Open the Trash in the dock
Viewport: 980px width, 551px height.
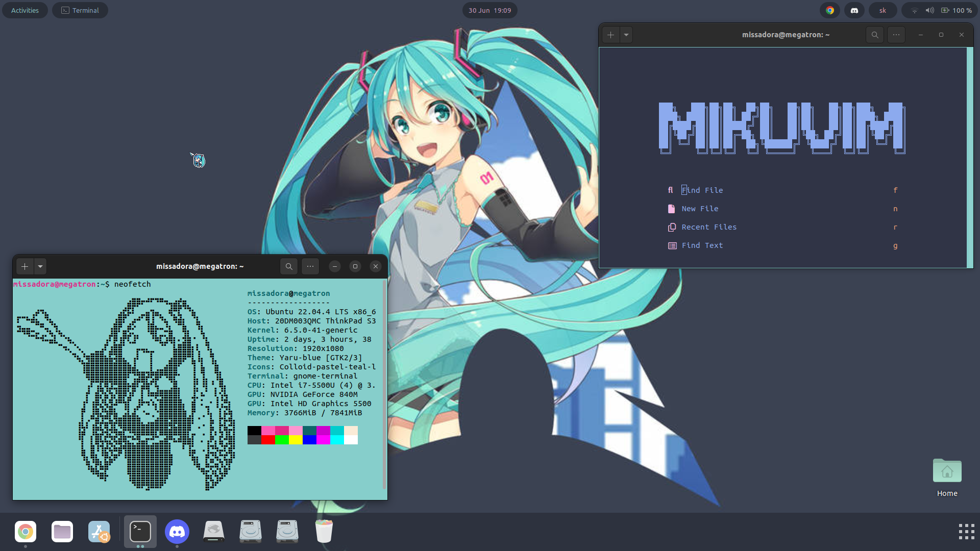[x=324, y=532]
